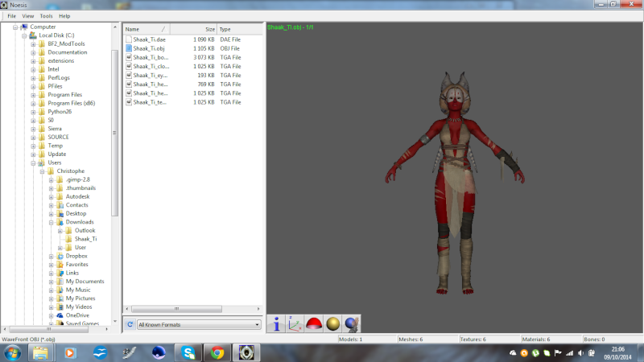Click the Noesis taskbar icon
This screenshot has height=362, width=644.
pyautogui.click(x=246, y=352)
